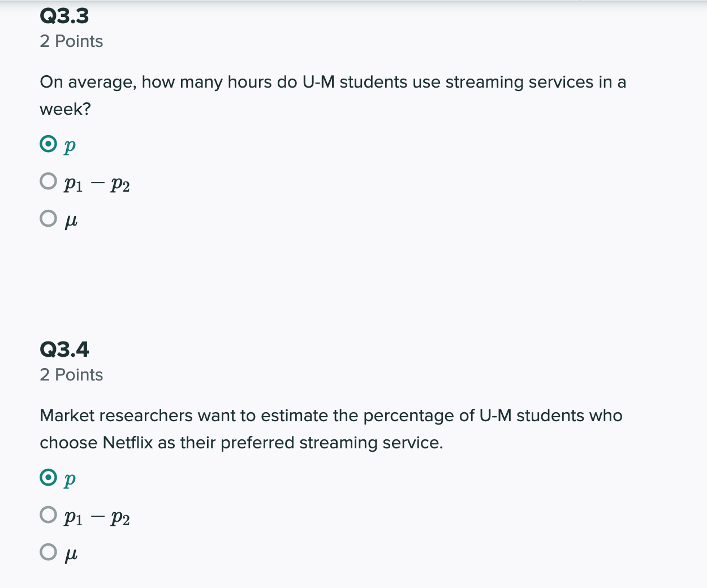Click the μ label text in Q3.4
707x588 pixels.
click(x=72, y=552)
